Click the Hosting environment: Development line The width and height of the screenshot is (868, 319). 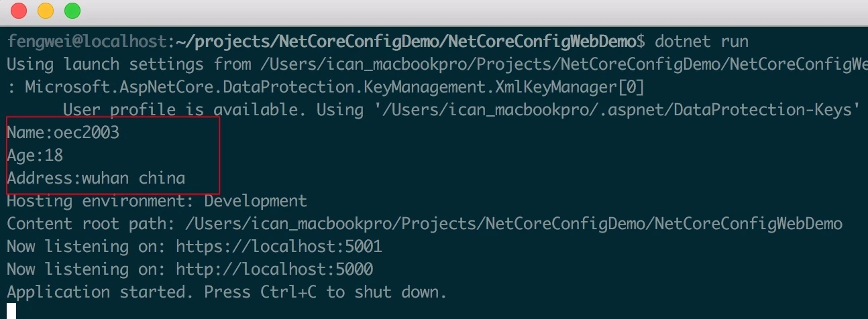coord(157,201)
